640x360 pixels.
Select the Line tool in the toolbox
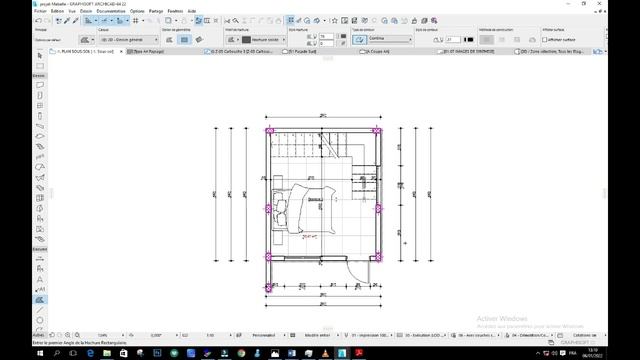tap(40, 310)
